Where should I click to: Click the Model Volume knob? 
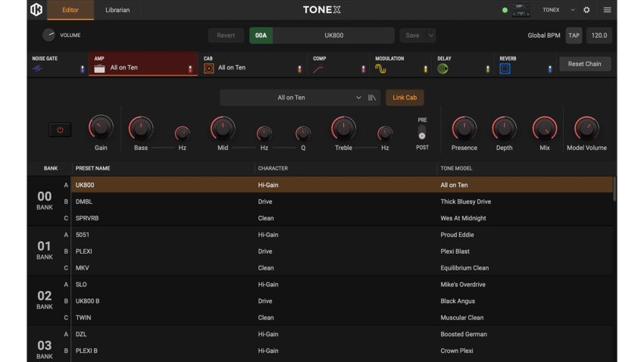(586, 129)
